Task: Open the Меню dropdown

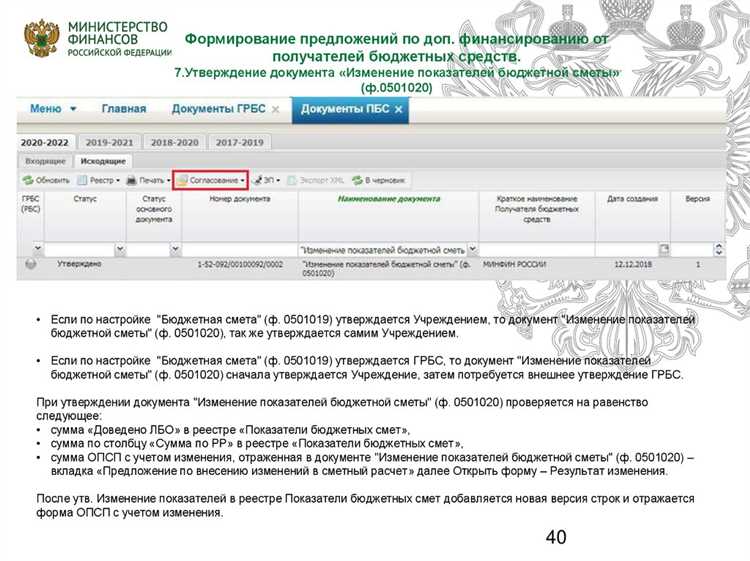Action: (x=53, y=109)
